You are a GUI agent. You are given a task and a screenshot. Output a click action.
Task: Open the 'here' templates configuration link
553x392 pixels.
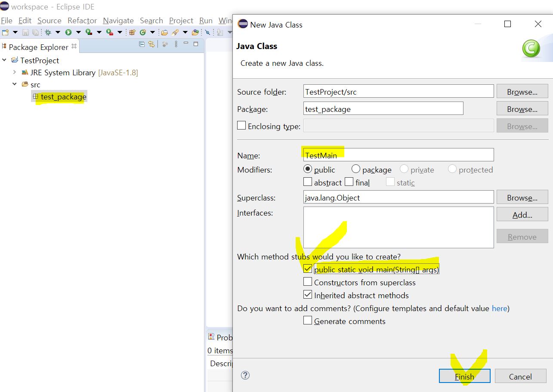tap(499, 308)
